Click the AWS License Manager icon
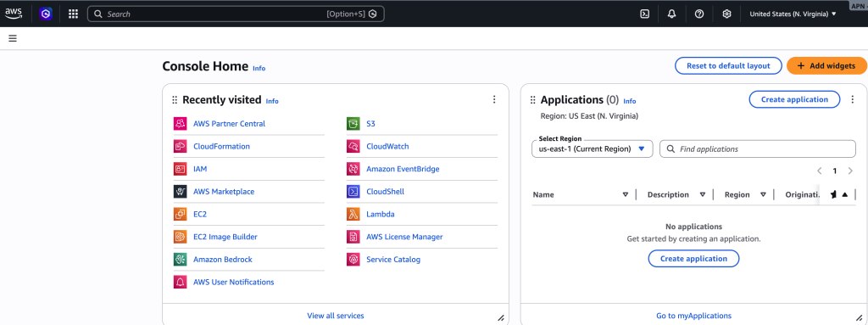Screen dimensions: 868x325 coord(353,237)
